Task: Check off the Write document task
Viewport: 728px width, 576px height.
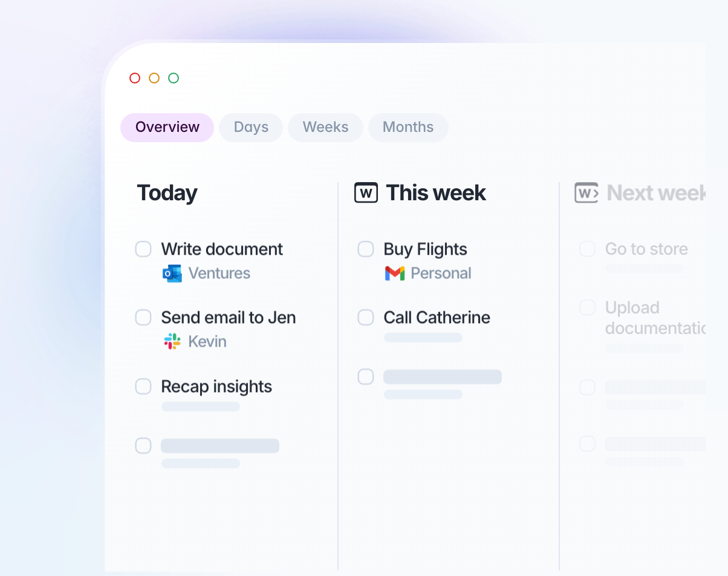Action: [x=143, y=249]
